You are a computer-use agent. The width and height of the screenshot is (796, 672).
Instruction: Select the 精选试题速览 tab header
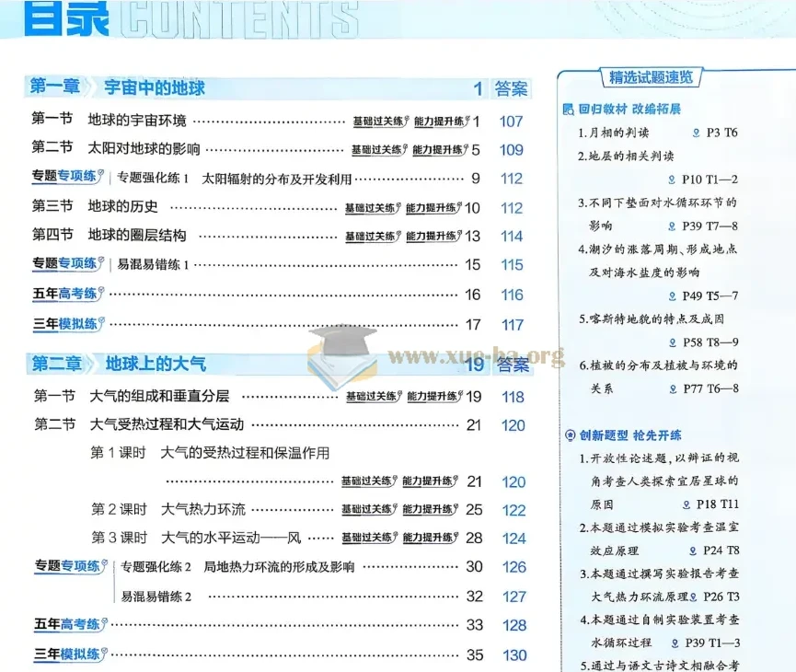pyautogui.click(x=651, y=77)
